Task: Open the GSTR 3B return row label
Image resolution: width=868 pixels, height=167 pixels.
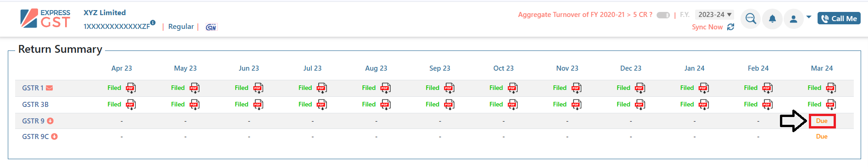Action: tap(35, 105)
